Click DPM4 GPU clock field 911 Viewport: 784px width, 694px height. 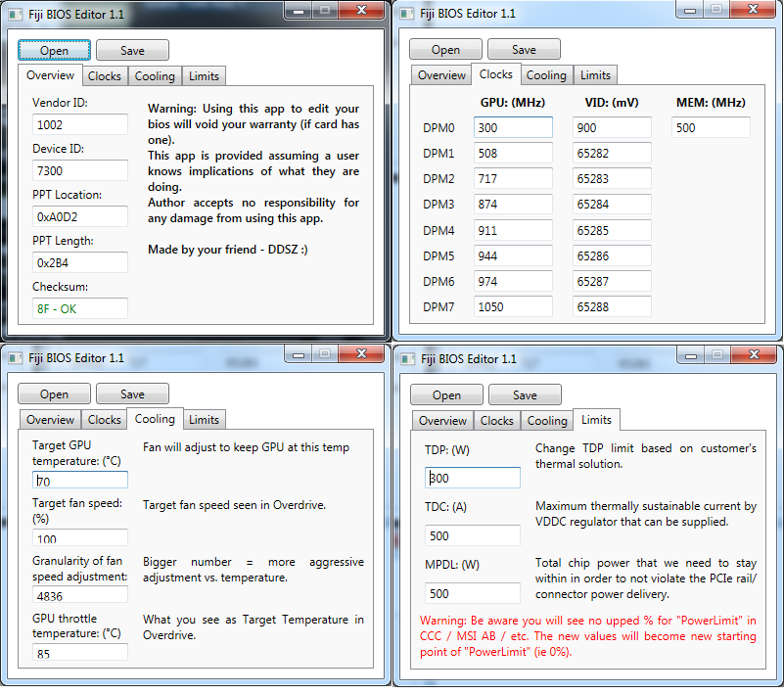click(513, 230)
